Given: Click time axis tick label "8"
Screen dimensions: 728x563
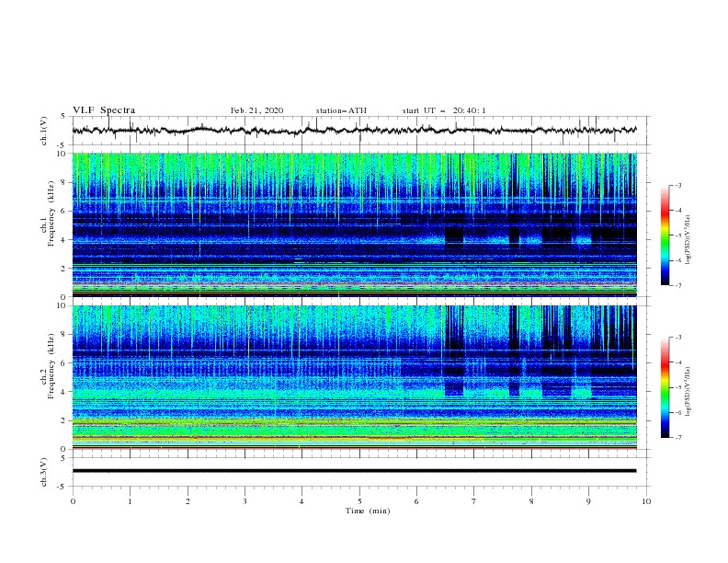Looking at the screenshot, I should tap(531, 501).
